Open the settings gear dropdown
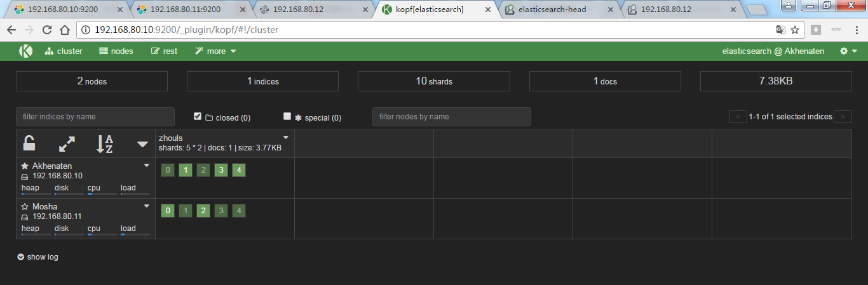Screen dimensions: 868x285 coord(848,51)
